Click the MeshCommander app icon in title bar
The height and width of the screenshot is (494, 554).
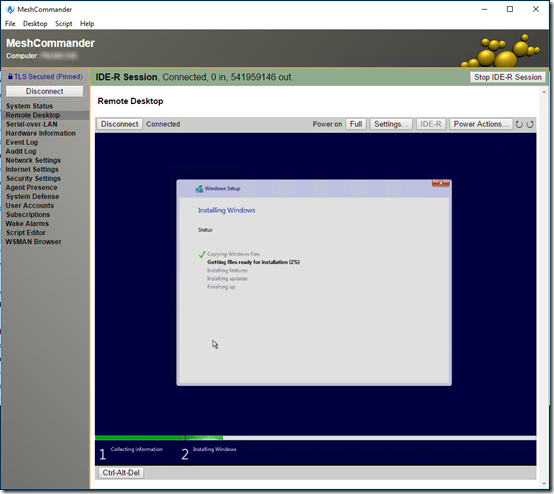click(10, 9)
